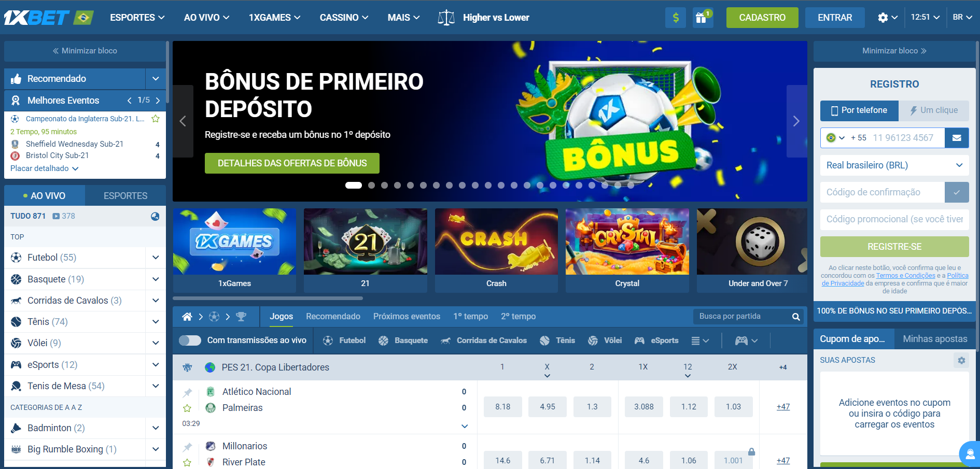Click the CADASTRO button
This screenshot has height=469, width=980.
[762, 18]
